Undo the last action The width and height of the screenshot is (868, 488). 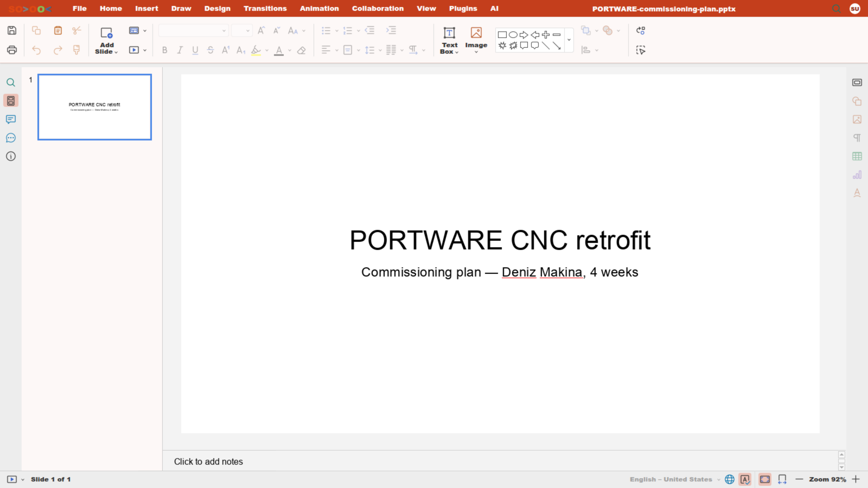36,50
